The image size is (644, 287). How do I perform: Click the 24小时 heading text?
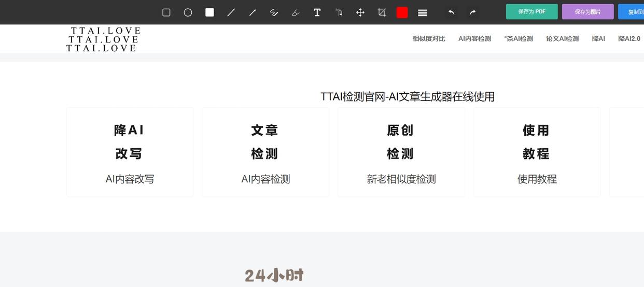click(x=274, y=275)
